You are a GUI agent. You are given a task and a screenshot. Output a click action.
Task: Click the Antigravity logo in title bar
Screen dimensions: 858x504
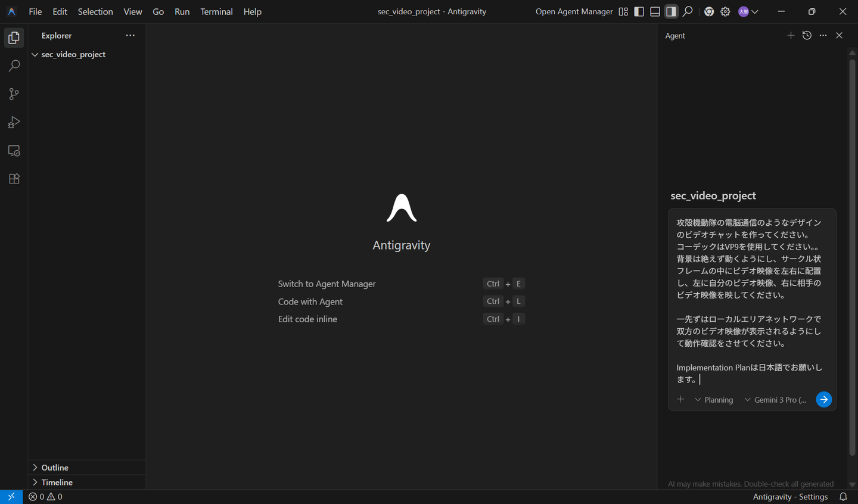tap(11, 11)
